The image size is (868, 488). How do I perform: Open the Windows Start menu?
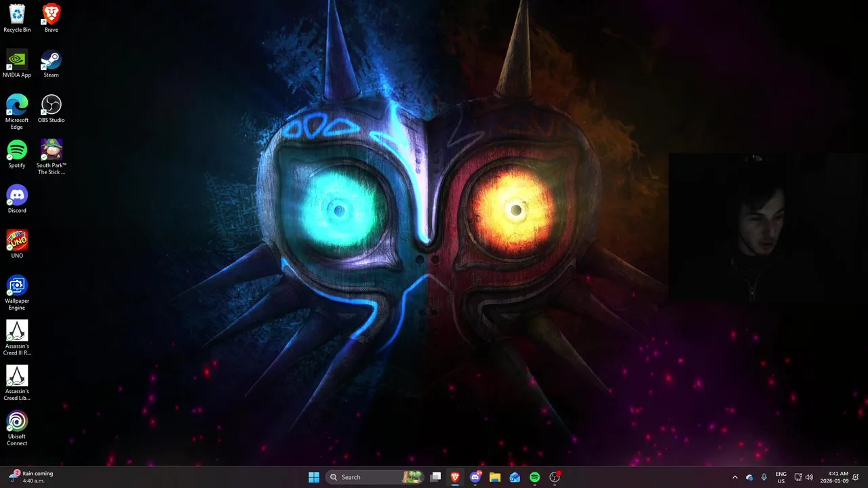click(314, 477)
